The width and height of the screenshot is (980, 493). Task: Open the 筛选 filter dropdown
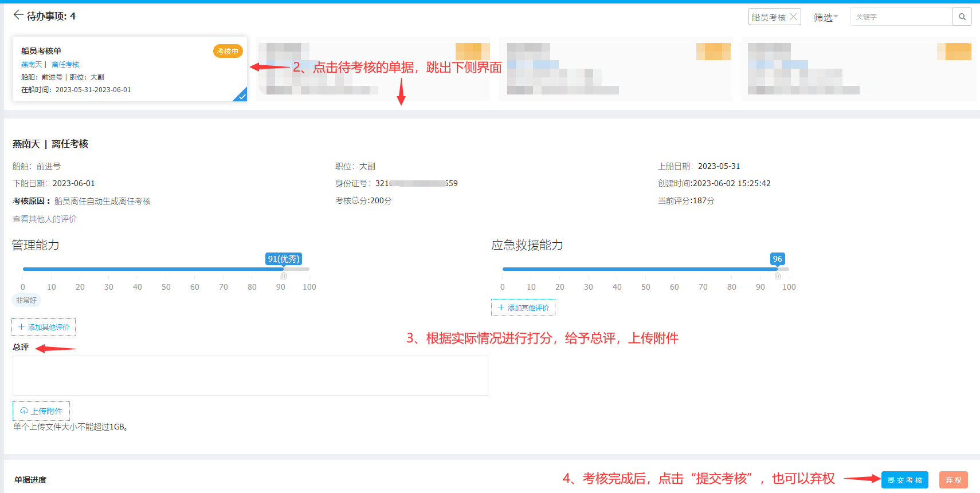pos(826,17)
